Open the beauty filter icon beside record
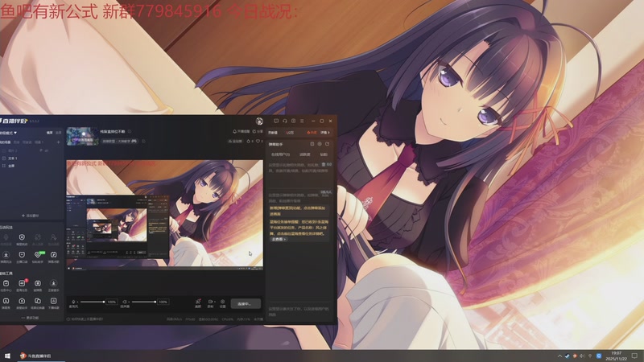The image size is (644, 362). point(197,303)
